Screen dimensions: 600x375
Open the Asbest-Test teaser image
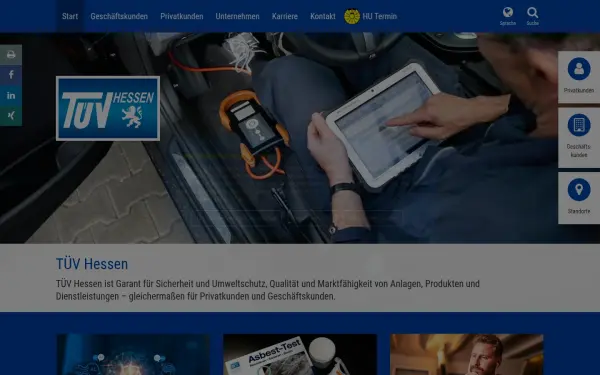tap(300, 354)
